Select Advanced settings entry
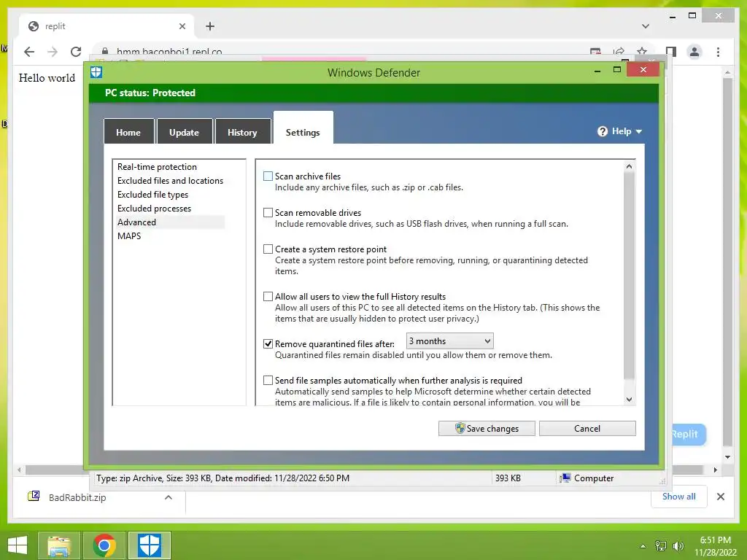The height and width of the screenshot is (560, 747). pyautogui.click(x=171, y=222)
